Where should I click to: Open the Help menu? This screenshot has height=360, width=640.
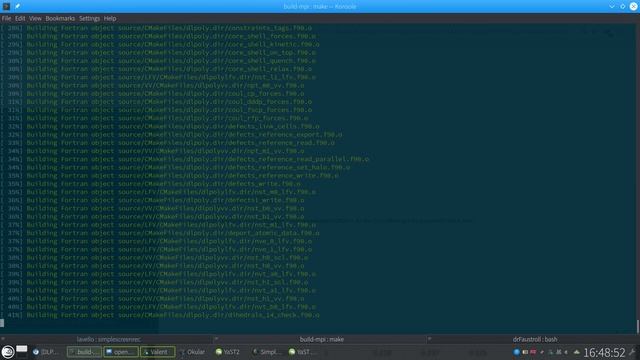tap(110, 18)
